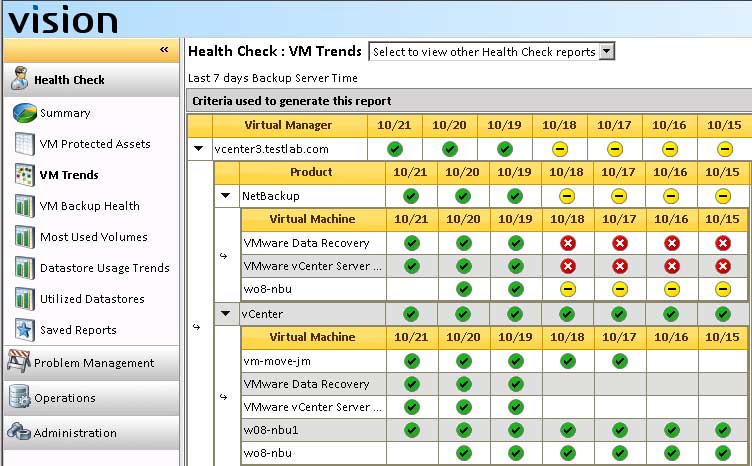The height and width of the screenshot is (466, 752).
Task: Click NetBackup wo8-nbu yellow status for 10/16
Action: click(x=671, y=289)
